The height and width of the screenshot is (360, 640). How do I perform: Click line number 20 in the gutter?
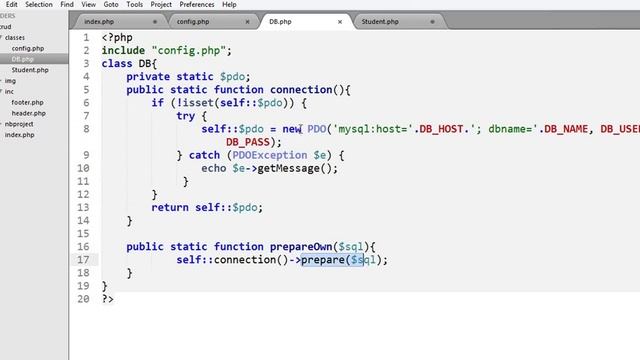pos(83,299)
